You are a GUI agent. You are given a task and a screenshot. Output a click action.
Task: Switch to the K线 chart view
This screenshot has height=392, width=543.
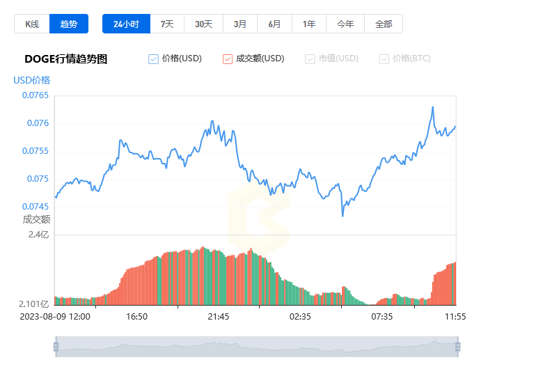(x=32, y=24)
